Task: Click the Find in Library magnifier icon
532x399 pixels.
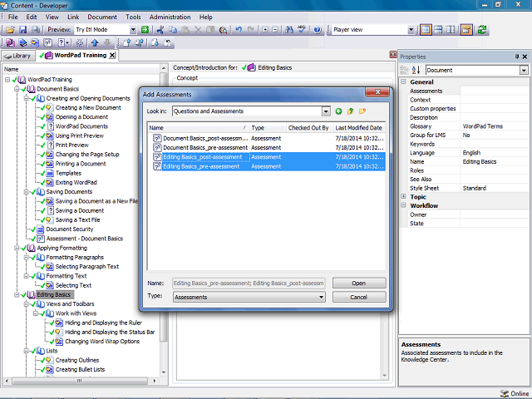Action: click(x=223, y=30)
